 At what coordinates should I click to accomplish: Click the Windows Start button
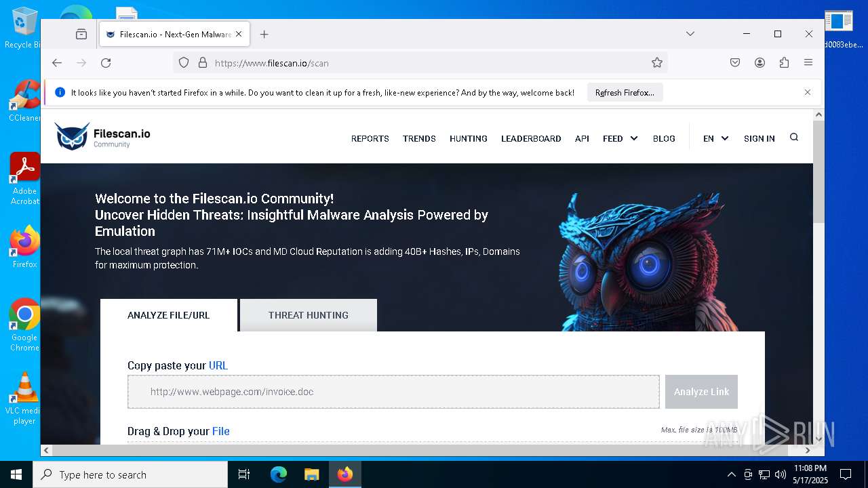16,474
